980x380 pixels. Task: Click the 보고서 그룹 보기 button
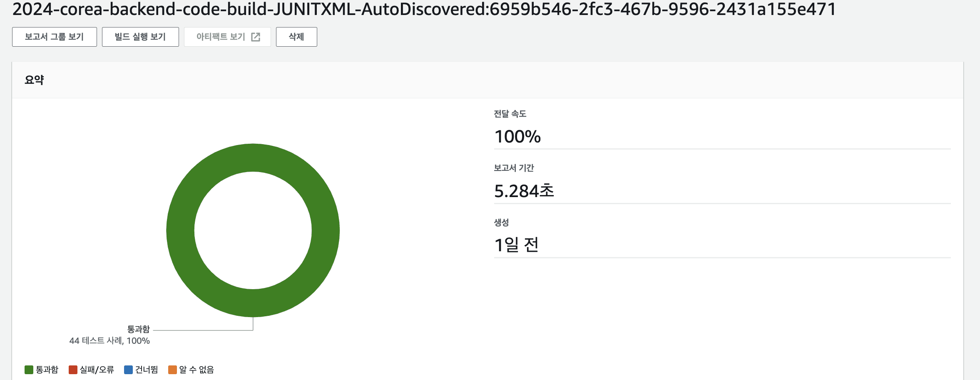point(54,37)
